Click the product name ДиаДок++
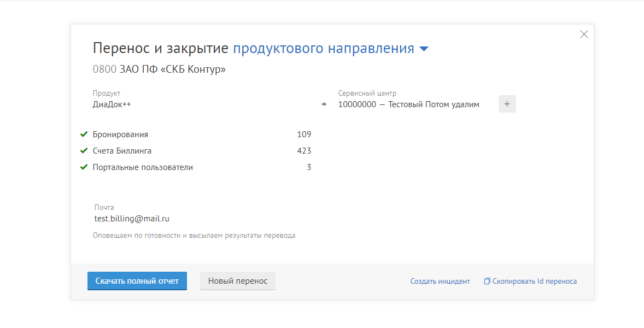The image size is (644, 328). click(x=112, y=104)
